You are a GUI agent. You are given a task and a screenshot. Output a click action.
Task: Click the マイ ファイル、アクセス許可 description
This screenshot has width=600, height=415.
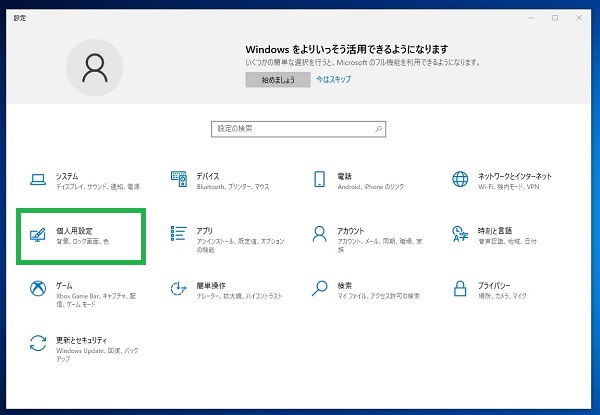tap(378, 296)
